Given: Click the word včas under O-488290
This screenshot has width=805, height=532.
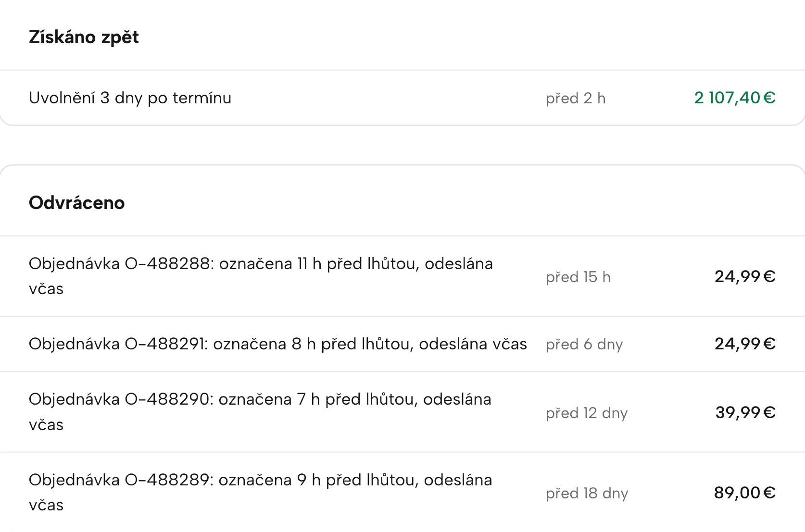Looking at the screenshot, I should (x=46, y=425).
